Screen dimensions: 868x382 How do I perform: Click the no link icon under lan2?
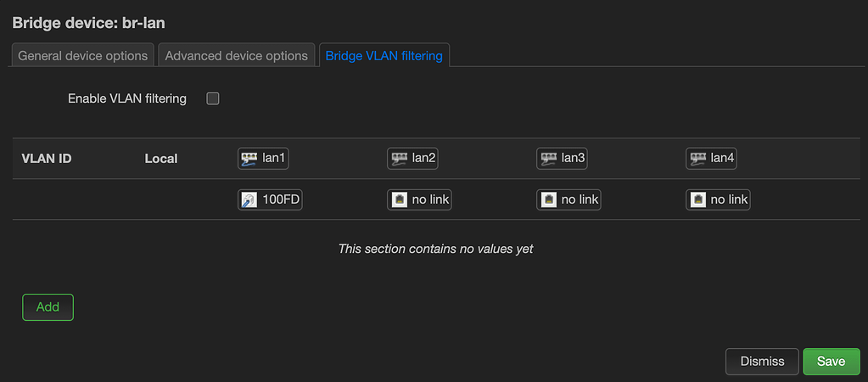(x=399, y=200)
